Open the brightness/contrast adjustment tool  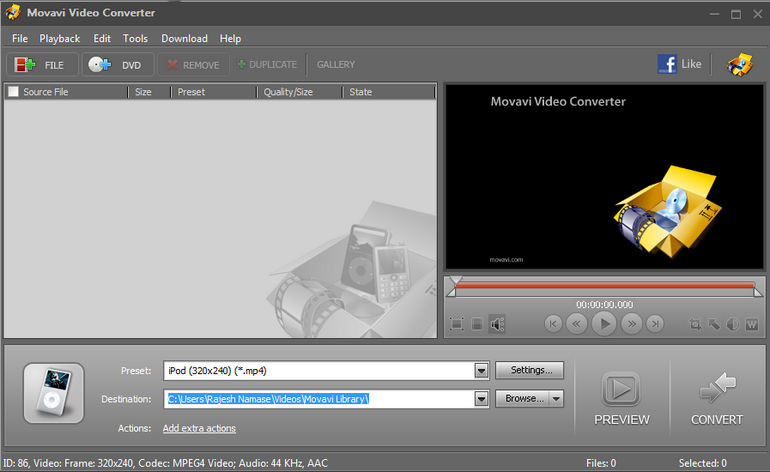[x=733, y=324]
